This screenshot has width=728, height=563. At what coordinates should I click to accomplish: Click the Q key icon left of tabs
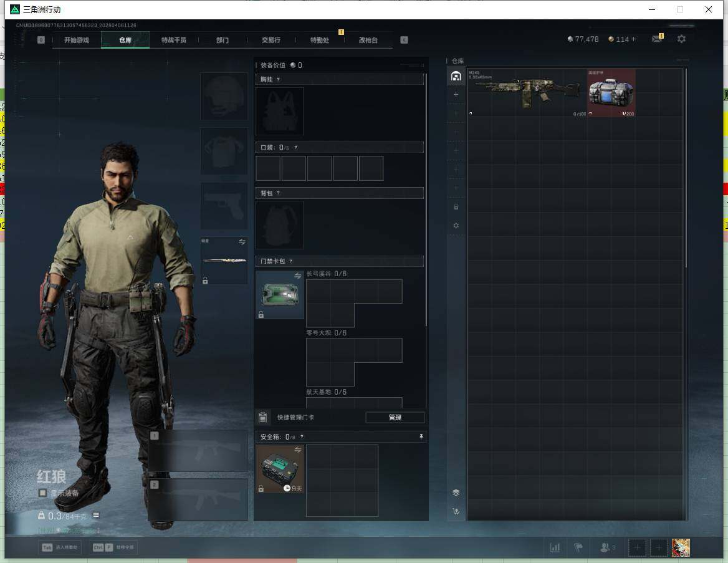(41, 40)
